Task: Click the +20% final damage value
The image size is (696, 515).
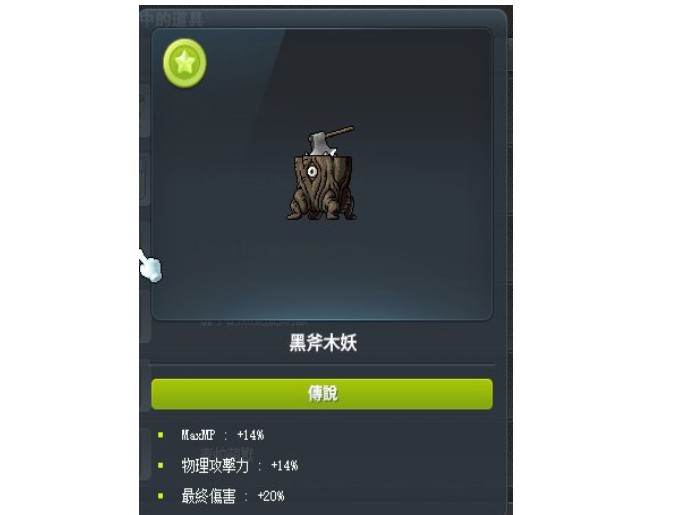Action: (271, 496)
